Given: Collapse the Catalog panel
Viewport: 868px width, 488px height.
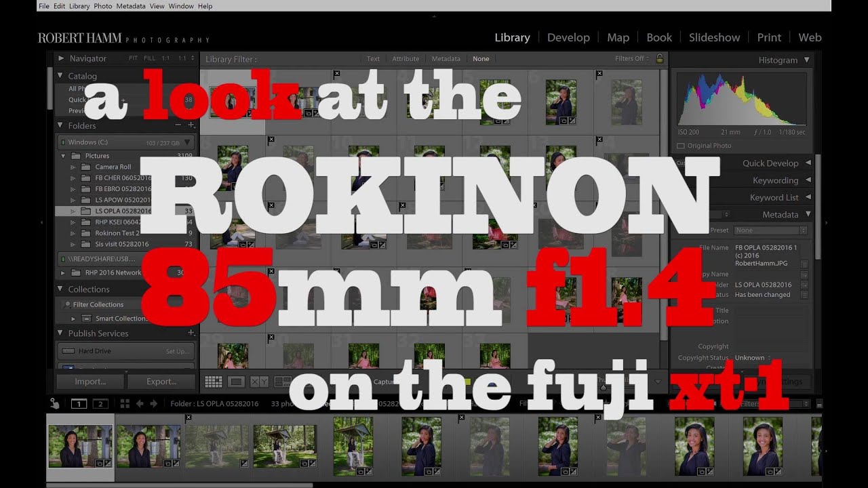Looking at the screenshot, I should pos(61,76).
